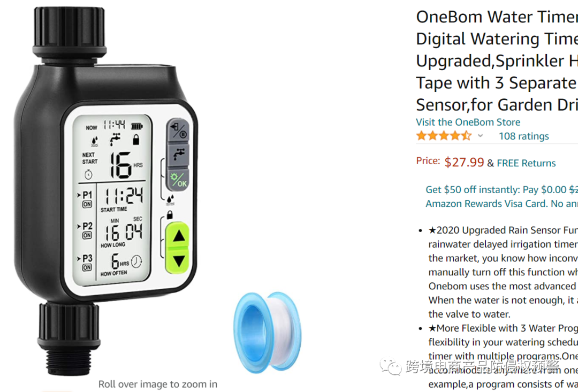
Task: Click the battery indicator on LCD display
Action: [137, 126]
